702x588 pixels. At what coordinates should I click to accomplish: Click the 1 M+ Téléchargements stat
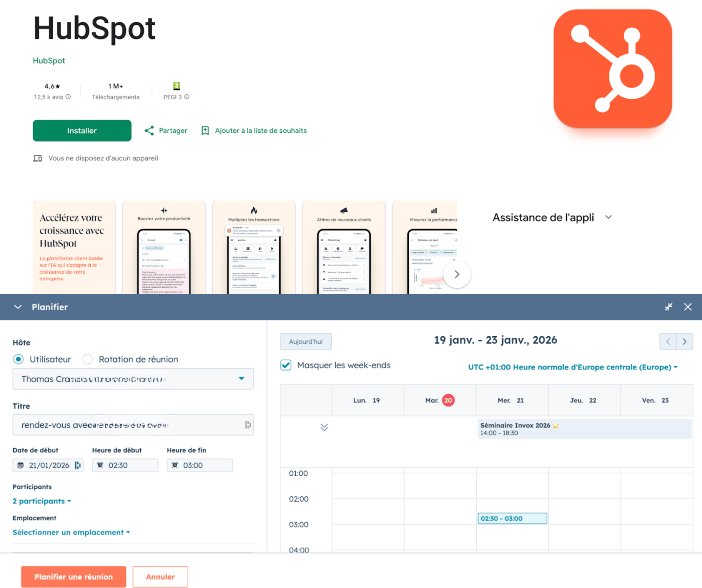click(x=116, y=91)
